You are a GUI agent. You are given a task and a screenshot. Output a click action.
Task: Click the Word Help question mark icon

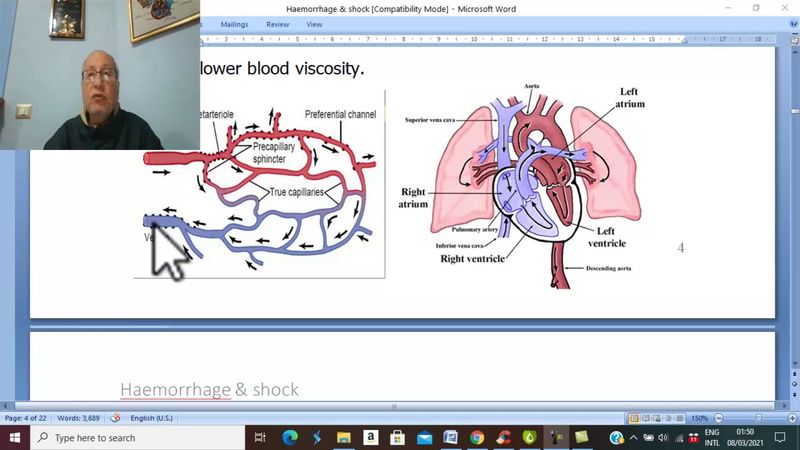pos(794,24)
